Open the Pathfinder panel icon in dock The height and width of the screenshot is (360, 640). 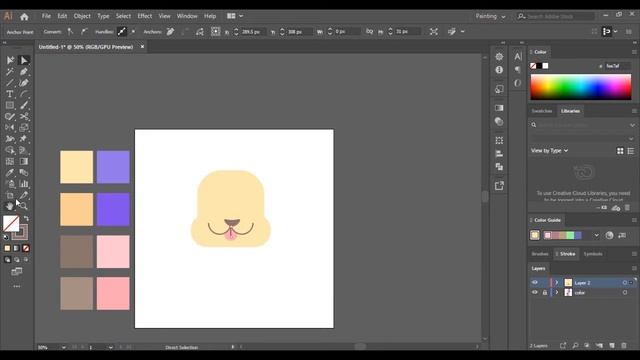499,167
